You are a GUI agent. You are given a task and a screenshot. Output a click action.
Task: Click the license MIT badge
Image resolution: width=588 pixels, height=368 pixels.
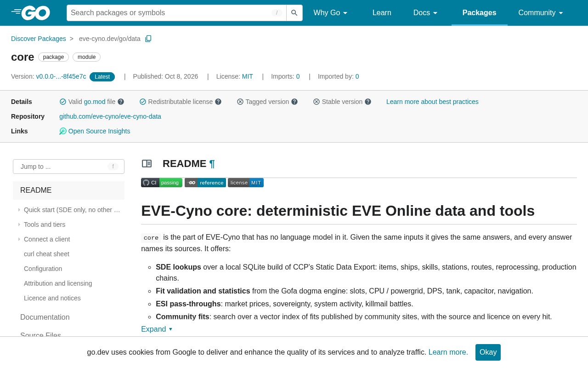point(246,183)
